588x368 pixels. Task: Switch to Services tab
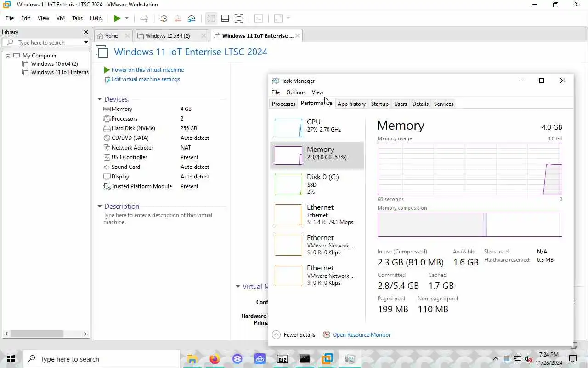click(444, 104)
